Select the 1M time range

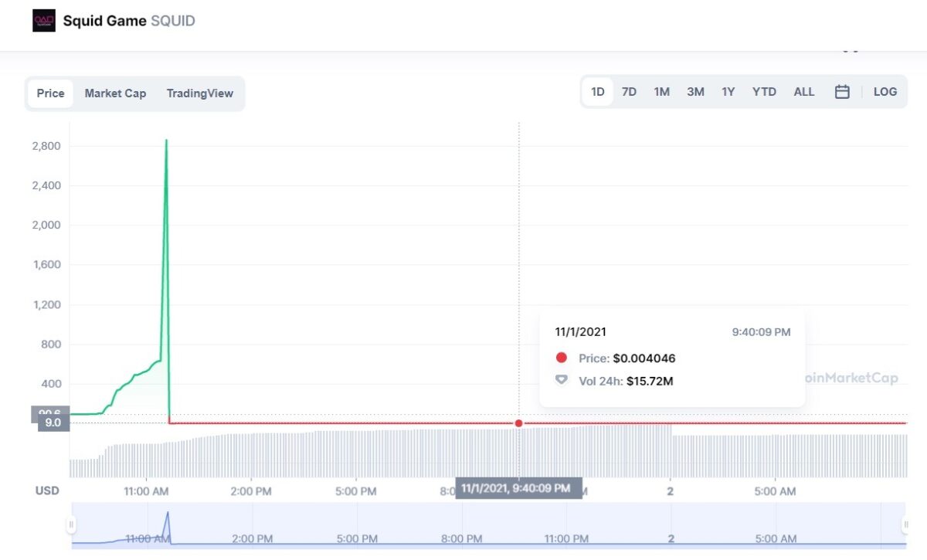[662, 92]
